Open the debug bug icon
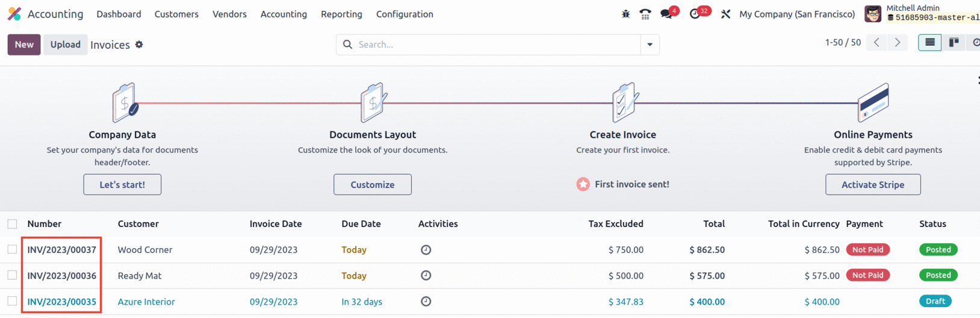The width and height of the screenshot is (980, 318). 625,14
